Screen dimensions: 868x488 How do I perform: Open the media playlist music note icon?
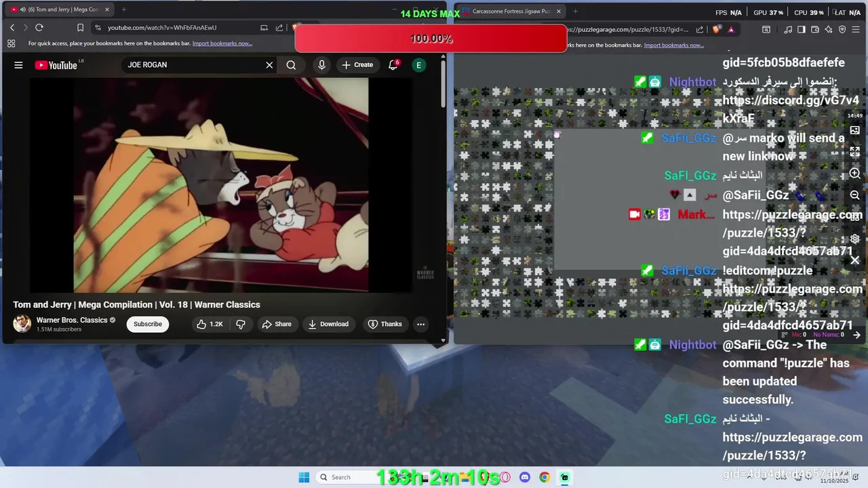[788, 30]
